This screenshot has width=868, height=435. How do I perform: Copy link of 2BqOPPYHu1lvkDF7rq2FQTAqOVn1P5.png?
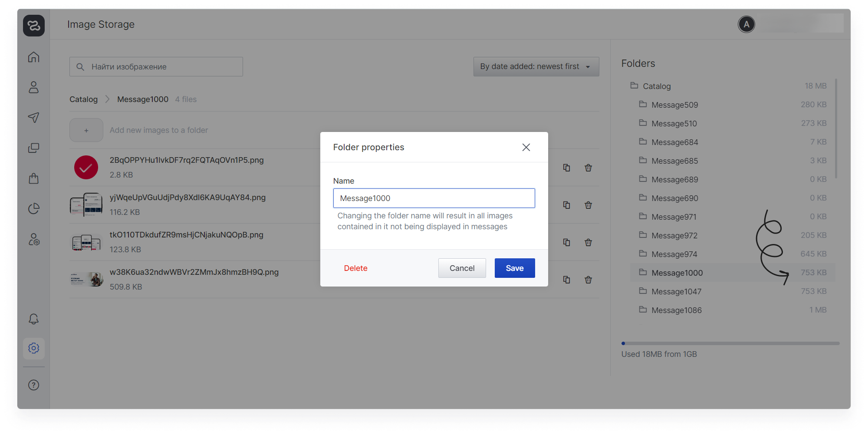point(566,168)
